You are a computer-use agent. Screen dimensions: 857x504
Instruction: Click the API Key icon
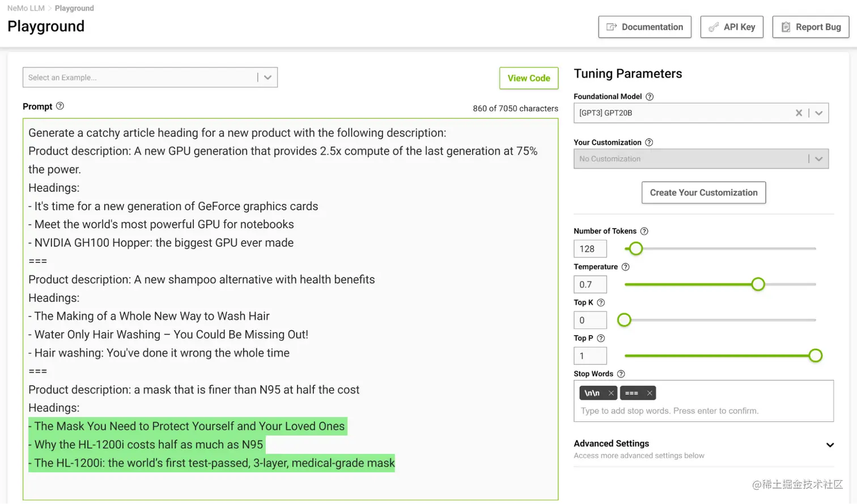pos(713,26)
